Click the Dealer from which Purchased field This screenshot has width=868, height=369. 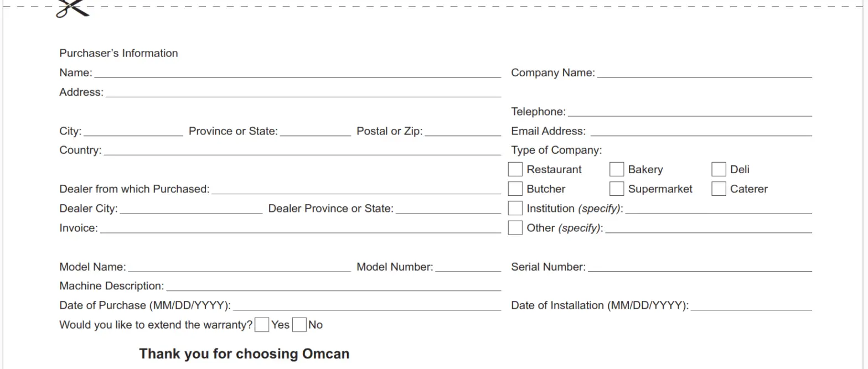356,188
